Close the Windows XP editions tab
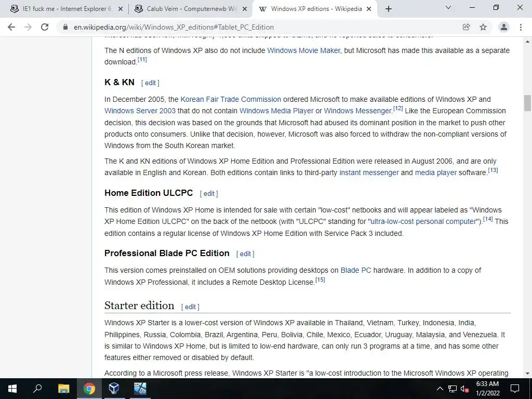The width and height of the screenshot is (532, 399). click(x=369, y=9)
